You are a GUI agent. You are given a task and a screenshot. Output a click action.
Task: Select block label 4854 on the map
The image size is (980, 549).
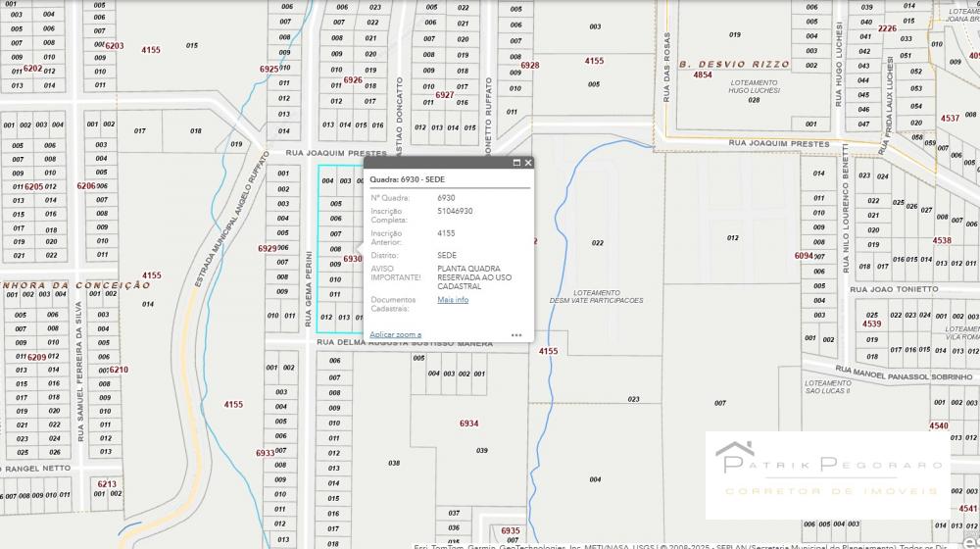tap(703, 75)
